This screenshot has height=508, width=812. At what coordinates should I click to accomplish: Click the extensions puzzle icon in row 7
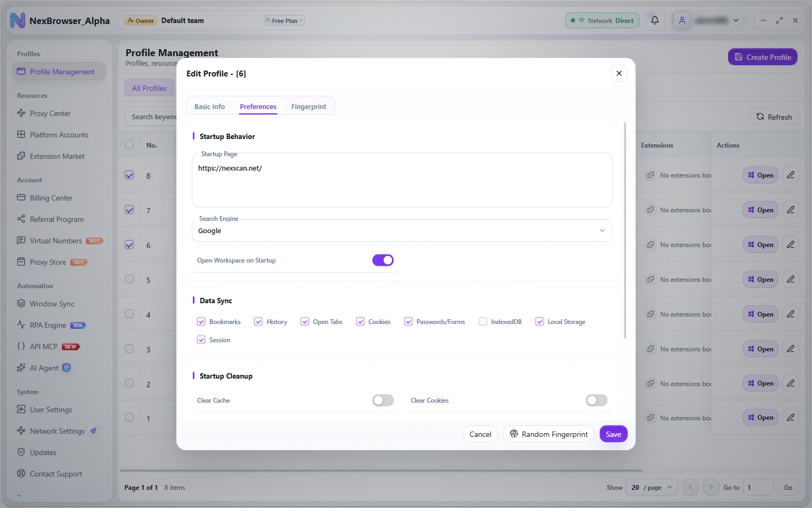point(651,210)
